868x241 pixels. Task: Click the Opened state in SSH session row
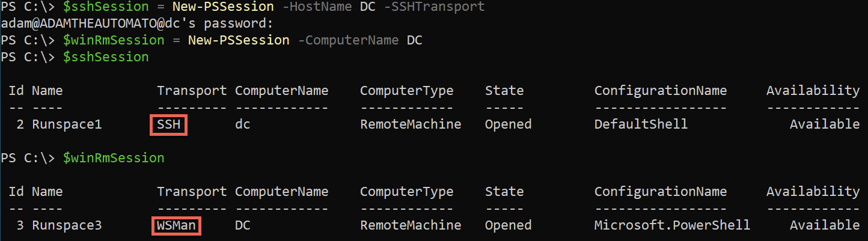pos(509,124)
